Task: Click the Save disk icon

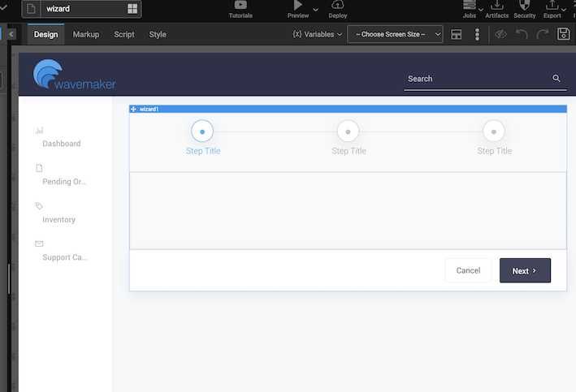Action: tap(564, 34)
